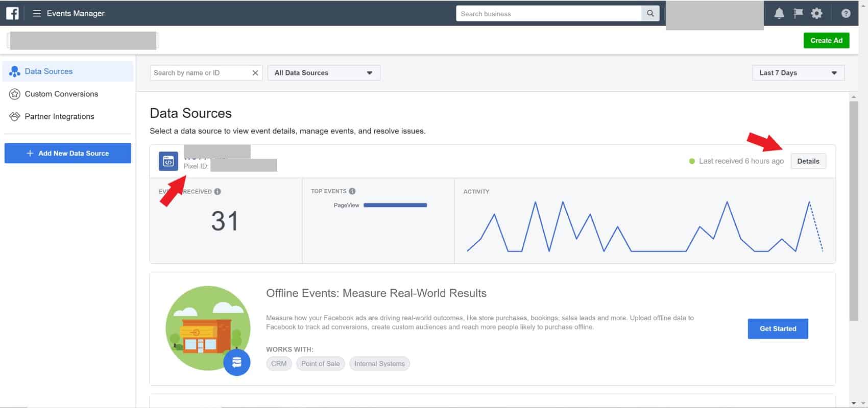Click the vertical scrollbar thumb
Screen dimensions: 868x408
(853, 211)
